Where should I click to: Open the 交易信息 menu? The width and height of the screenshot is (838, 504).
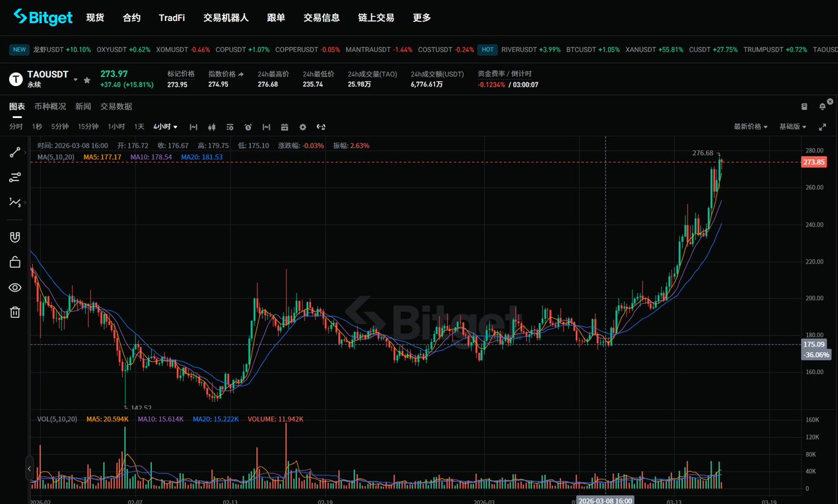coord(322,17)
